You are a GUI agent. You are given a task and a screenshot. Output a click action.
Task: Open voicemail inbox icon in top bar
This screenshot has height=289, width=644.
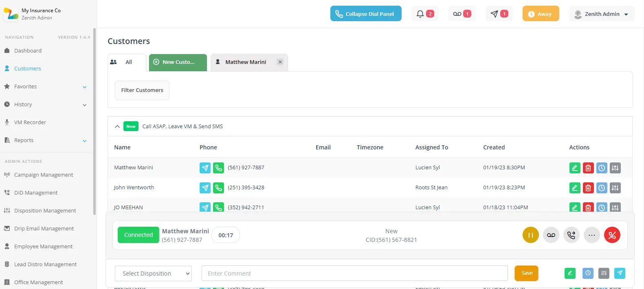pyautogui.click(x=462, y=14)
